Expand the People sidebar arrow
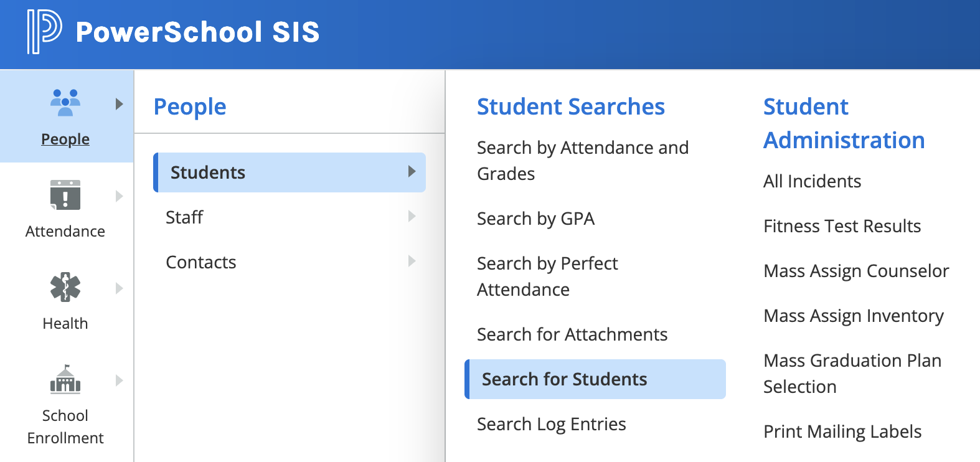980x462 pixels. [120, 104]
